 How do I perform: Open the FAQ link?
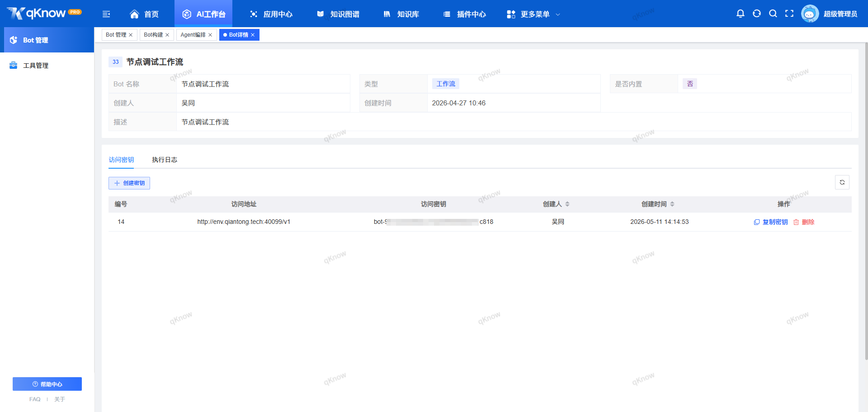[x=35, y=399]
